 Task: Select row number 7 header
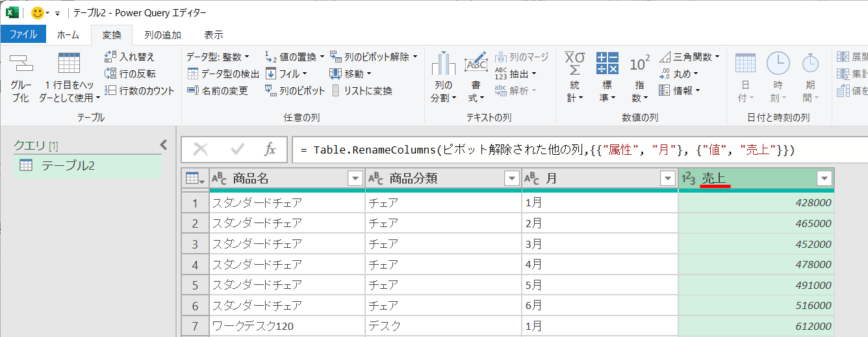[x=195, y=326]
